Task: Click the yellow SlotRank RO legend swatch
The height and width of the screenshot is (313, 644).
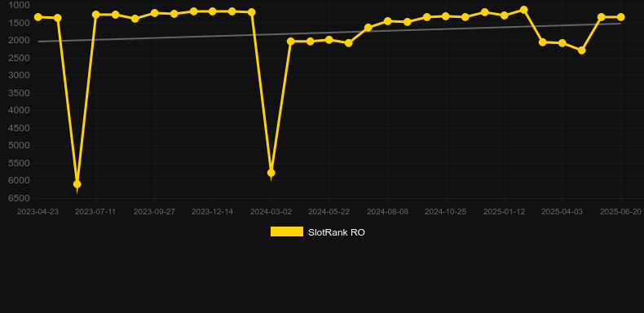Action: 287,231
